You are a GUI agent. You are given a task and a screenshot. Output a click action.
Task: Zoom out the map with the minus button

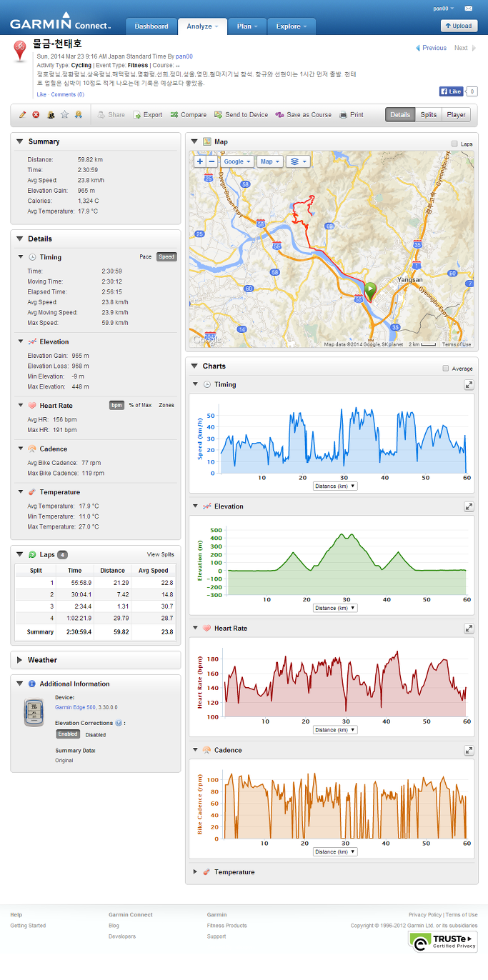[x=212, y=161]
